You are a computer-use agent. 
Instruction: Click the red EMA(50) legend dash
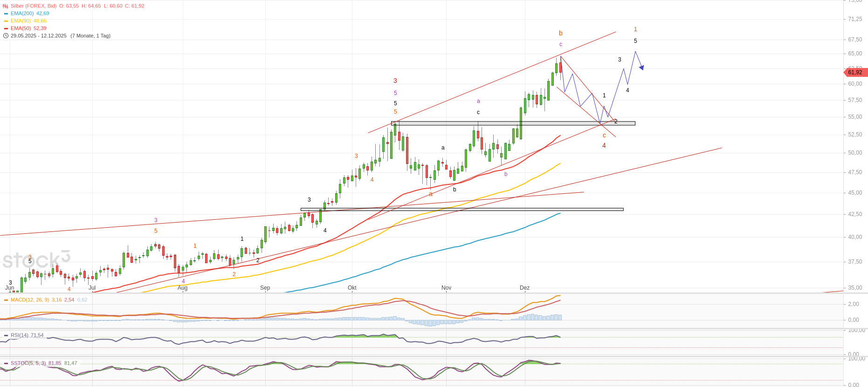(x=6, y=28)
